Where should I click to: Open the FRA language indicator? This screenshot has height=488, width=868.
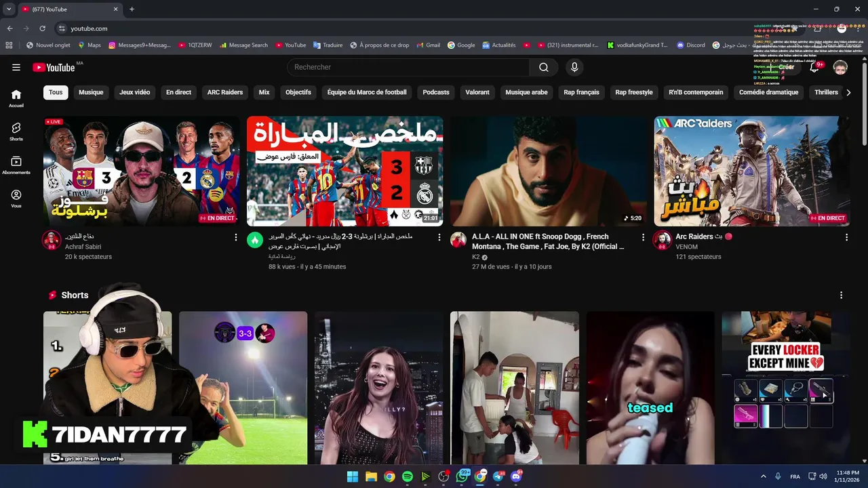pos(795,476)
